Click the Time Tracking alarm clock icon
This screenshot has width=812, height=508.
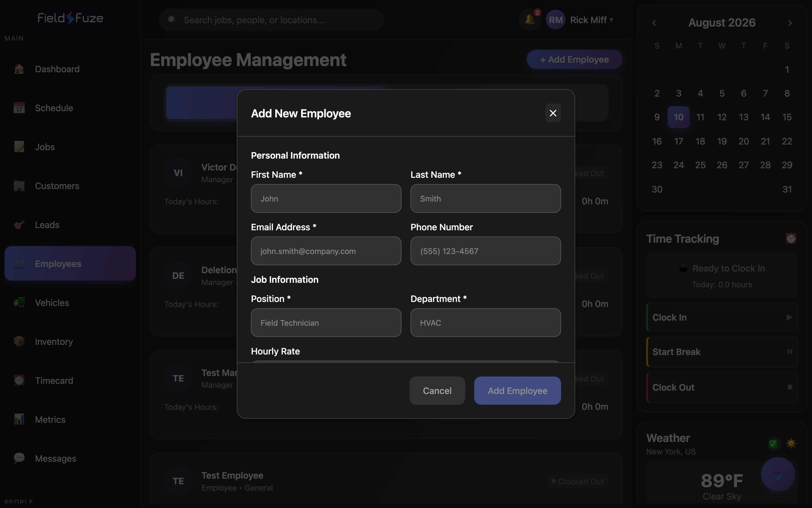click(791, 238)
